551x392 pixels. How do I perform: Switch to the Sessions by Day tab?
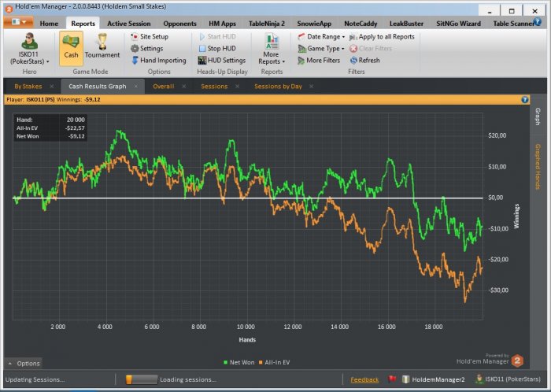(x=278, y=87)
